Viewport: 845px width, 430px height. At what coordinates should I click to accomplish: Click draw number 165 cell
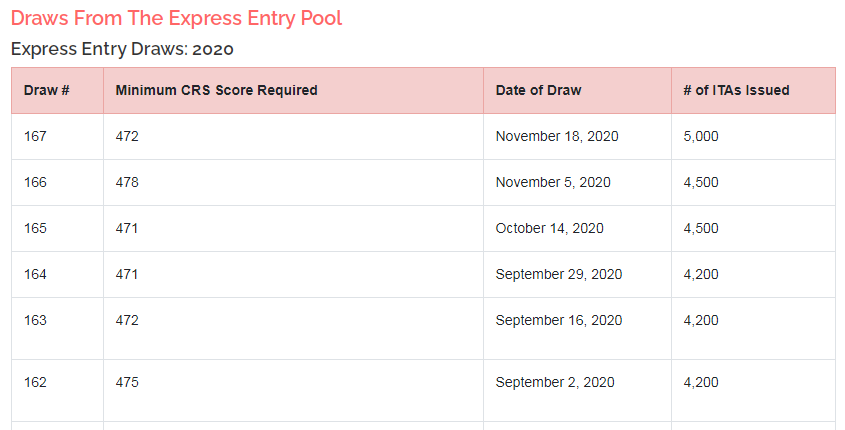(x=35, y=228)
